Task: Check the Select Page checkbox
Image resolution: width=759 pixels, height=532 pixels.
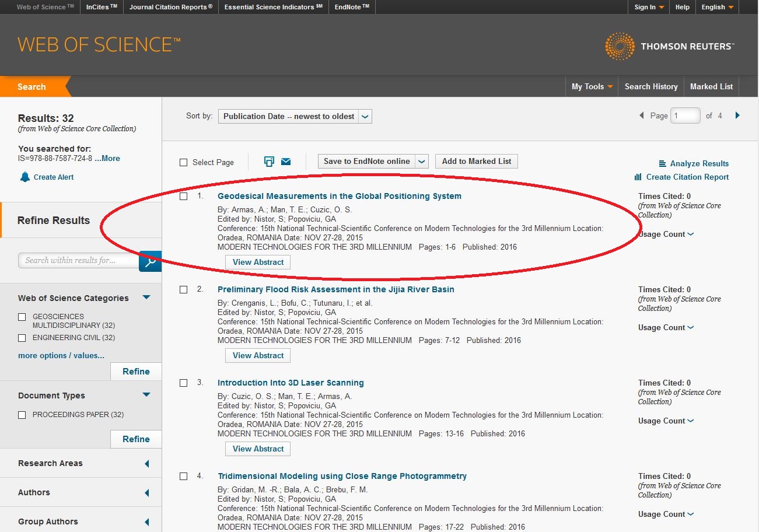Action: (x=184, y=163)
